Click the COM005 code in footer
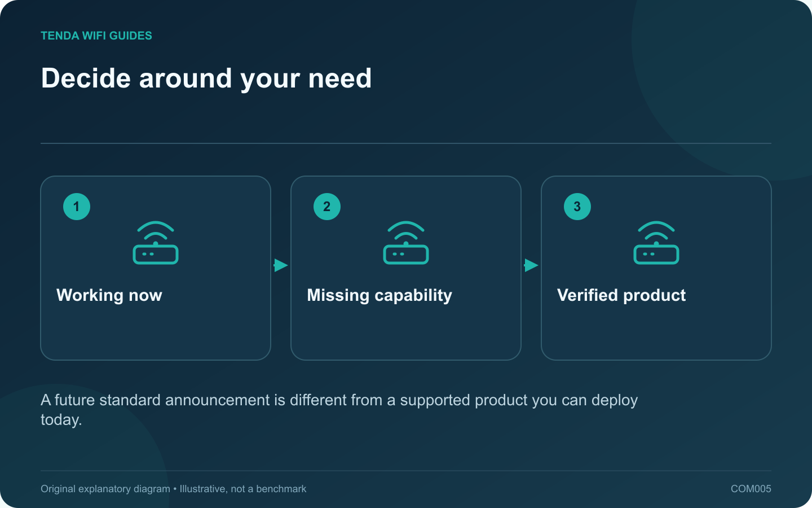This screenshot has width=812, height=508. tap(751, 489)
